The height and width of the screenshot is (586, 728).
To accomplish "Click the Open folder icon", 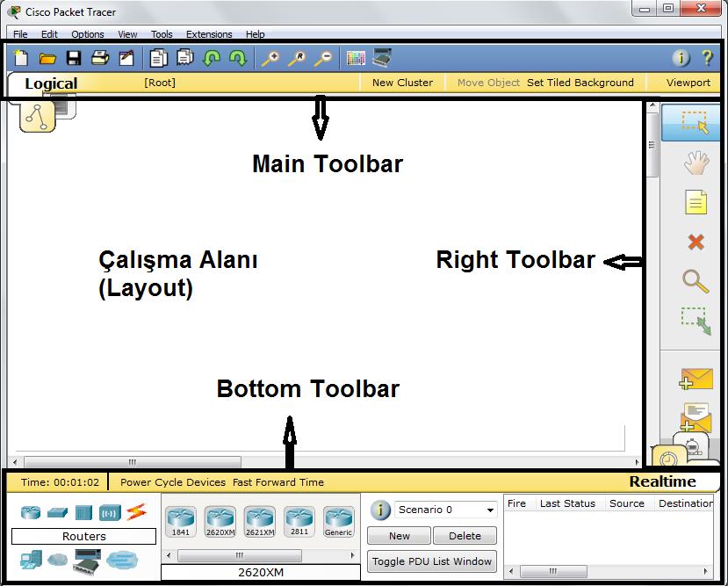I will click(47, 59).
